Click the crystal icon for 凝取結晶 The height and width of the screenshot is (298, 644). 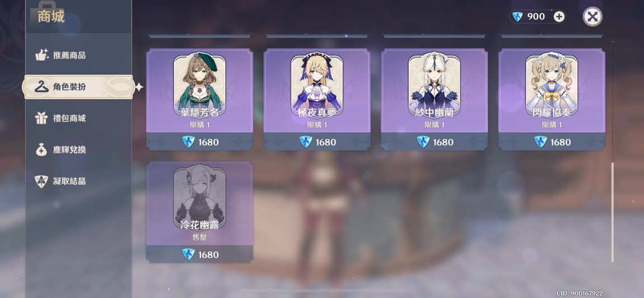41,181
